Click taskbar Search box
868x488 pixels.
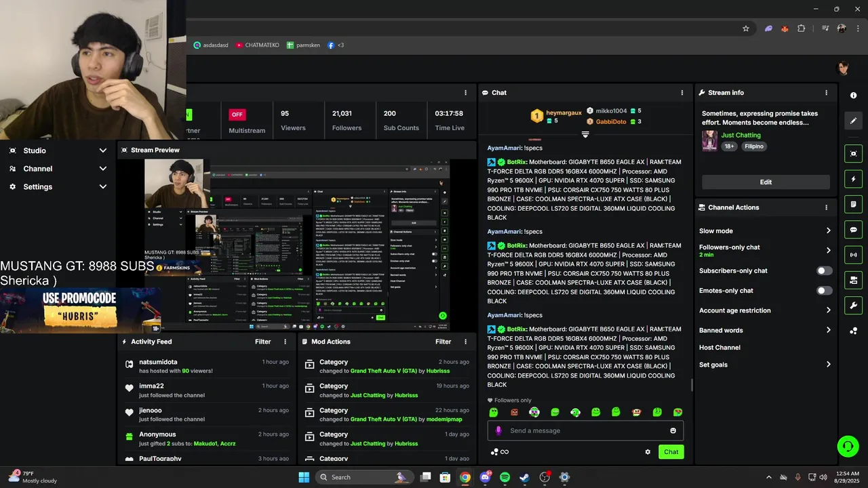coord(364,477)
